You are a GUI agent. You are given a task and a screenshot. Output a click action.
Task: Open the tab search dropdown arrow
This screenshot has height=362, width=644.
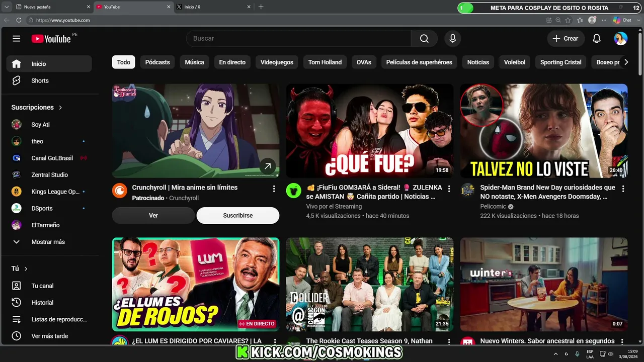tap(7, 7)
